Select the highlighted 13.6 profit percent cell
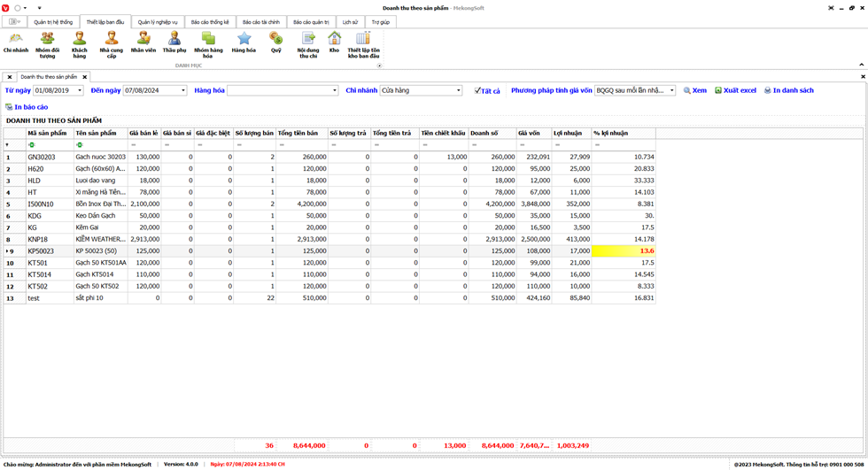 coord(624,251)
